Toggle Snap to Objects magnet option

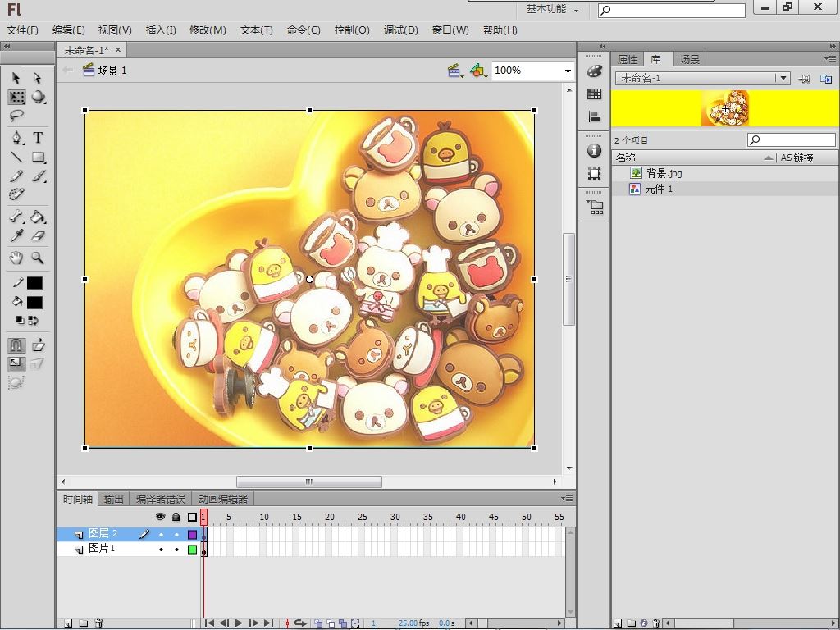[16, 345]
